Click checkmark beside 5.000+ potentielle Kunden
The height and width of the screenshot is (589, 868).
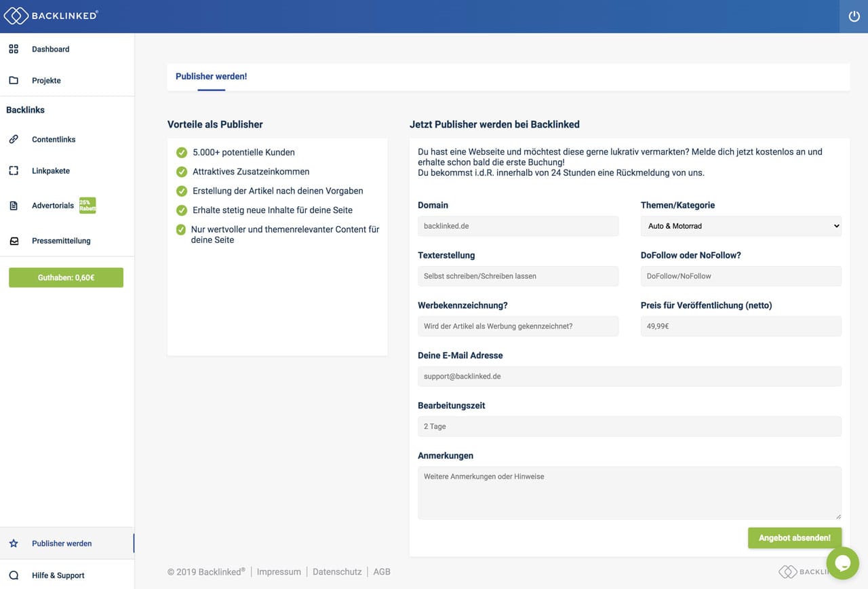click(181, 153)
